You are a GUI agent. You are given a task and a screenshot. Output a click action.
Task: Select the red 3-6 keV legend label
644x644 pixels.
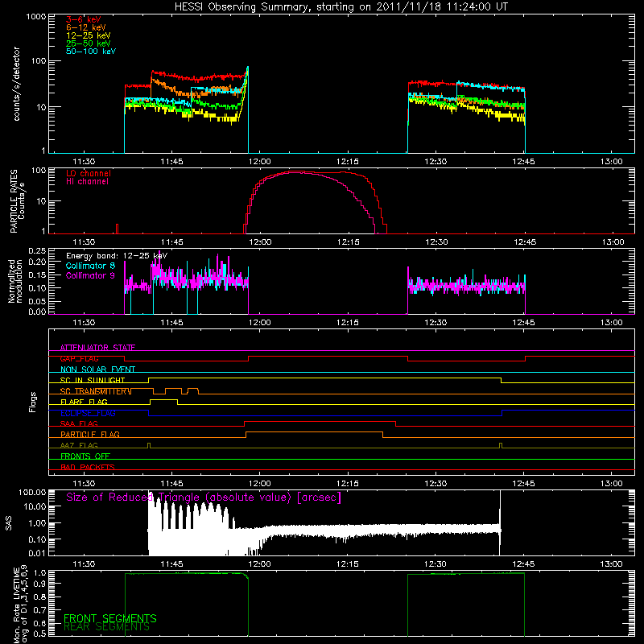(84, 19)
